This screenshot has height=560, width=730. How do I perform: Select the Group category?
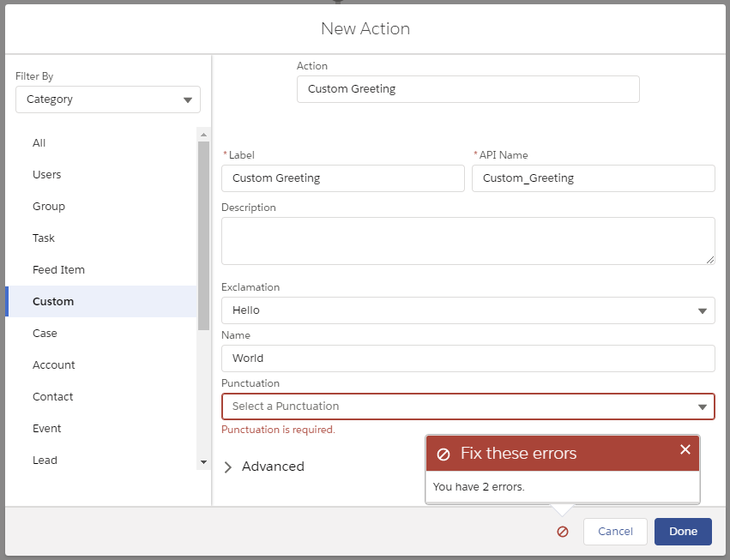101,206
